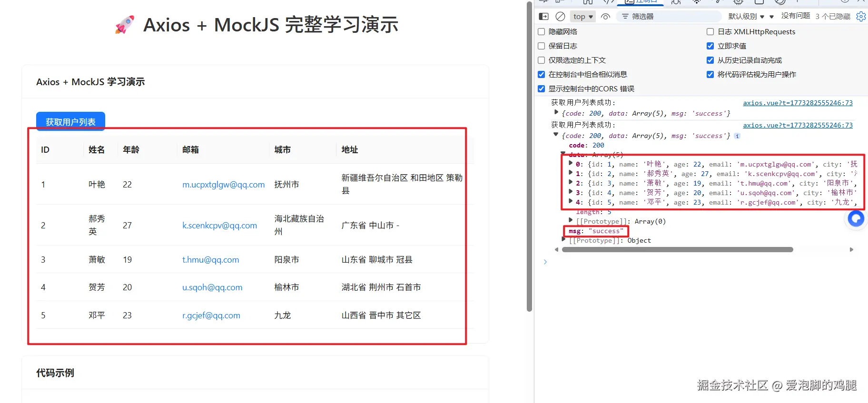Select the city cell 九龙

283,315
